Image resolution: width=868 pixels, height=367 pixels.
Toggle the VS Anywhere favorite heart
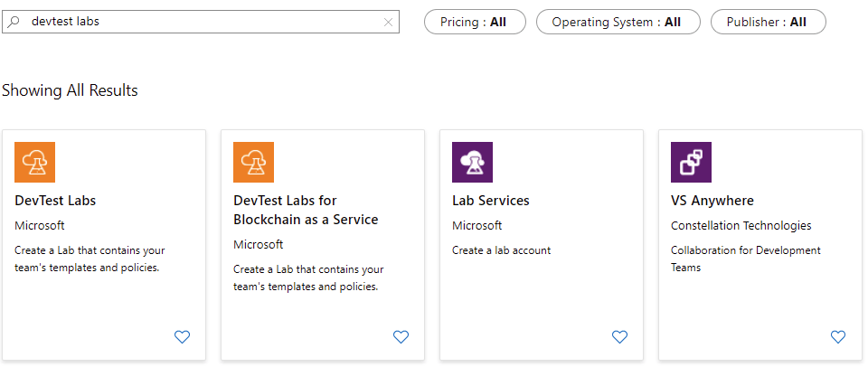pyautogui.click(x=838, y=336)
